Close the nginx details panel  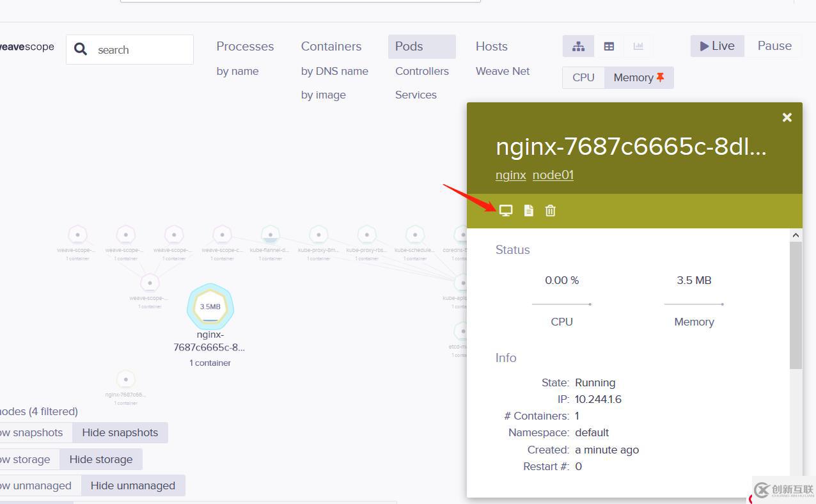(787, 118)
